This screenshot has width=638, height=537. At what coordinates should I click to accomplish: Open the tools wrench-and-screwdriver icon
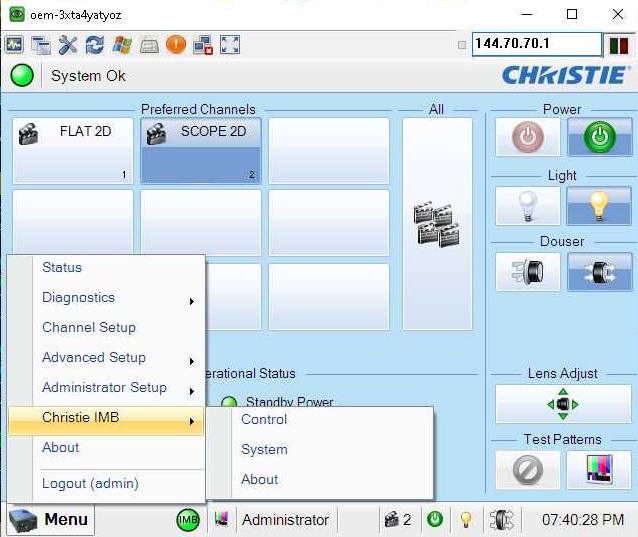coord(68,44)
